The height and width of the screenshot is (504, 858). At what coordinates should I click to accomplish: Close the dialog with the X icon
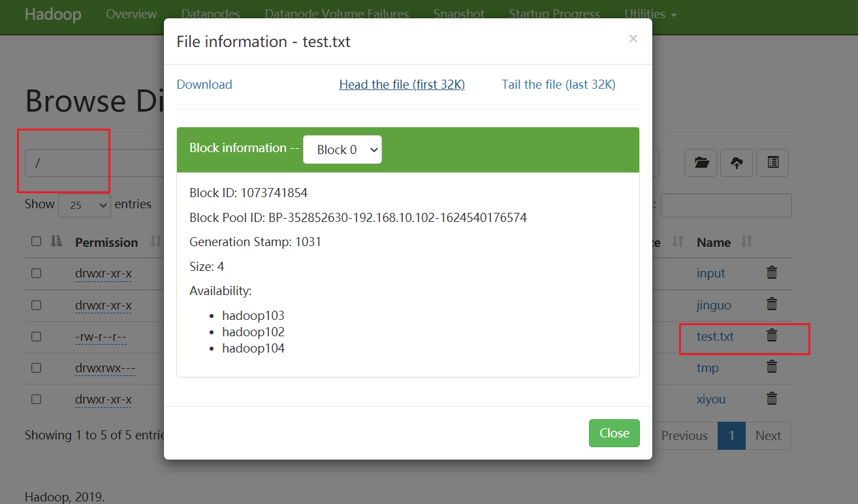point(633,39)
